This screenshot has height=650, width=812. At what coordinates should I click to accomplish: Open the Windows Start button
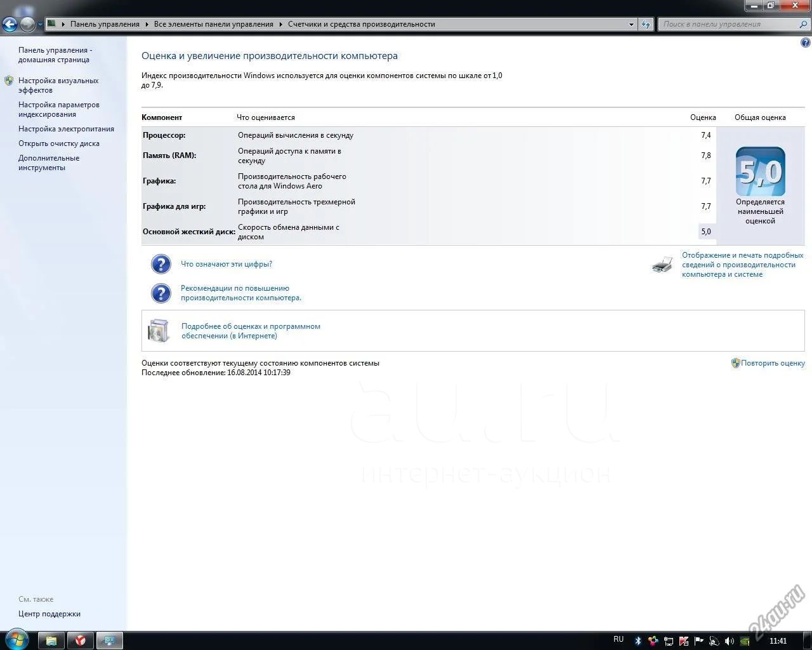[16, 640]
